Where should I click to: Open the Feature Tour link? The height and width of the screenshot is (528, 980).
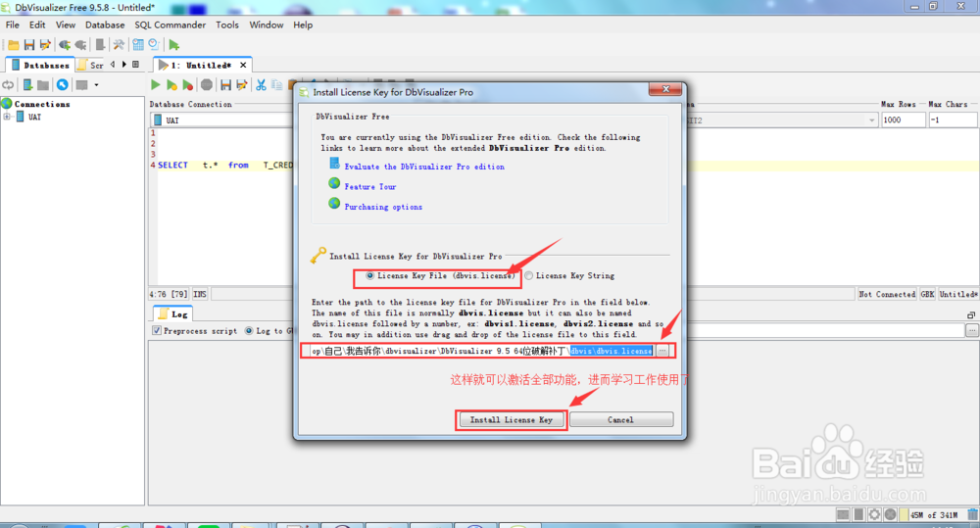(370, 187)
